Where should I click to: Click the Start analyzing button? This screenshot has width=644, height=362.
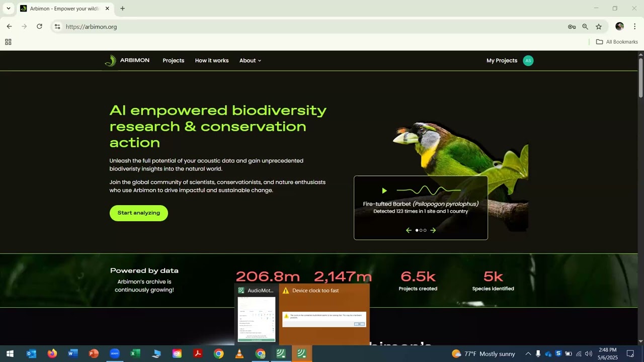click(139, 213)
